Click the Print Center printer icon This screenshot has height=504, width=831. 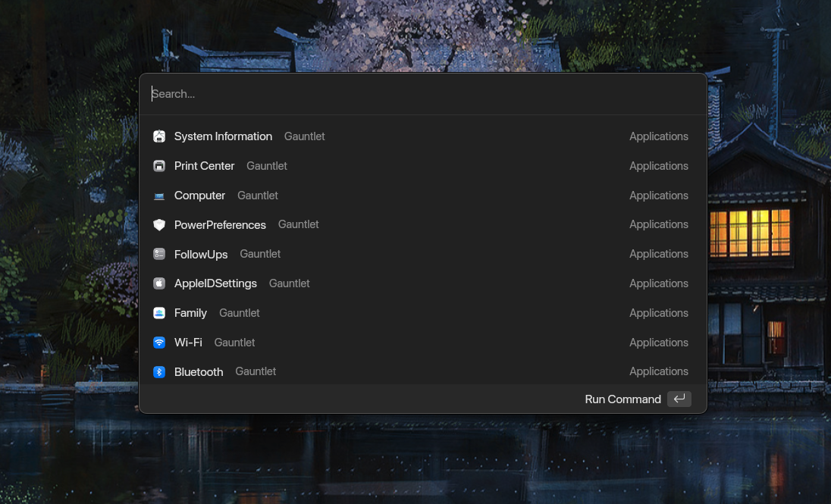(159, 166)
